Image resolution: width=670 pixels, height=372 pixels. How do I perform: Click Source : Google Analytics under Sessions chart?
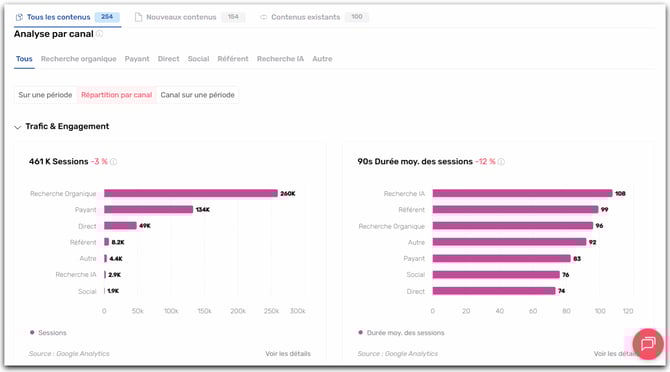[x=69, y=354]
